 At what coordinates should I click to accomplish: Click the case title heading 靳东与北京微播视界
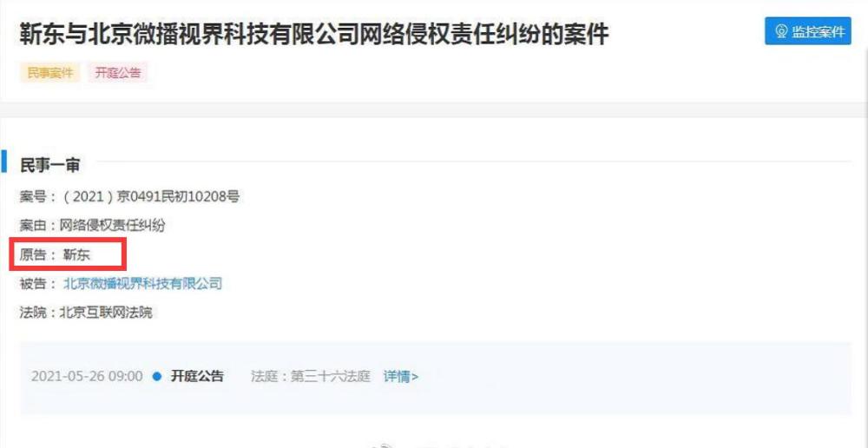pyautogui.click(x=314, y=35)
